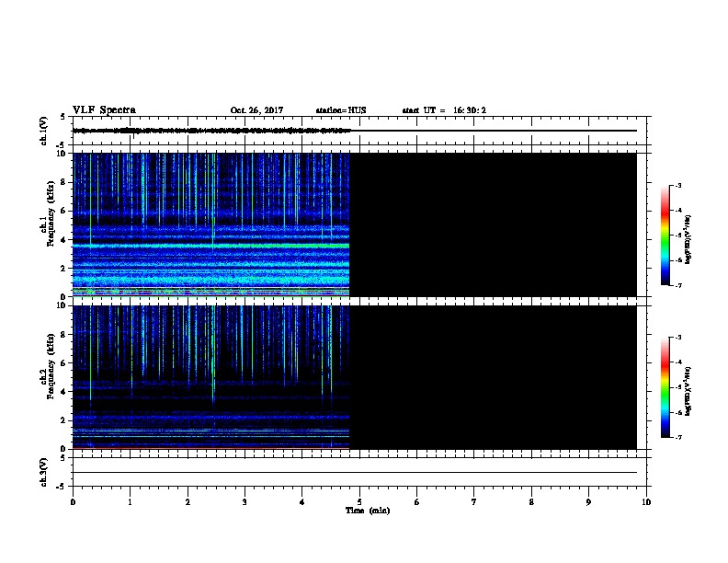Click the "VLF Spectra" plot title
This screenshot has height=563, width=728.
click(104, 110)
